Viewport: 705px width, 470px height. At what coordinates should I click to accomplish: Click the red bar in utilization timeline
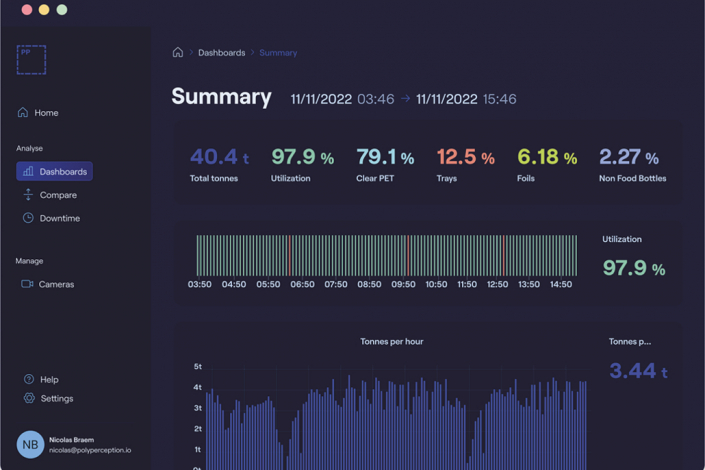tap(408, 255)
